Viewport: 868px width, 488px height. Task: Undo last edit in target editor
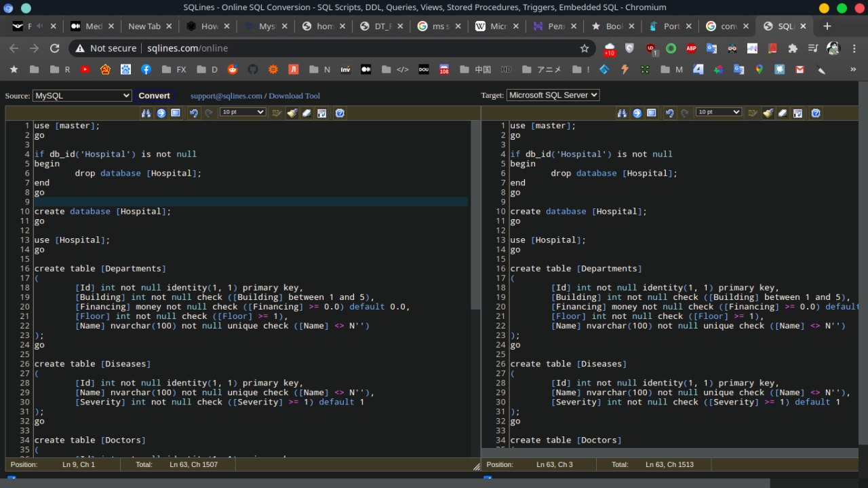(x=669, y=113)
